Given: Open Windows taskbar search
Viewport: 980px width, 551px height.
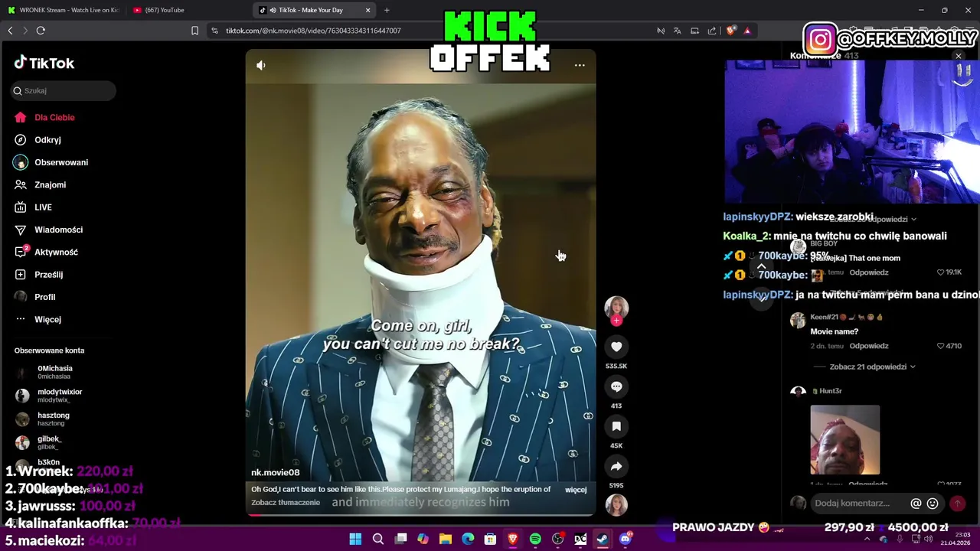Looking at the screenshot, I should coord(377,540).
